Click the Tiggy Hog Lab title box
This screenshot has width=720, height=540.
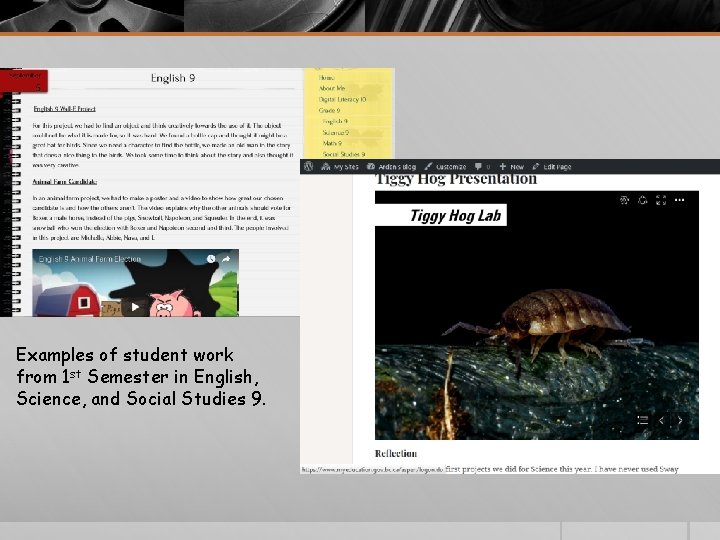441,215
